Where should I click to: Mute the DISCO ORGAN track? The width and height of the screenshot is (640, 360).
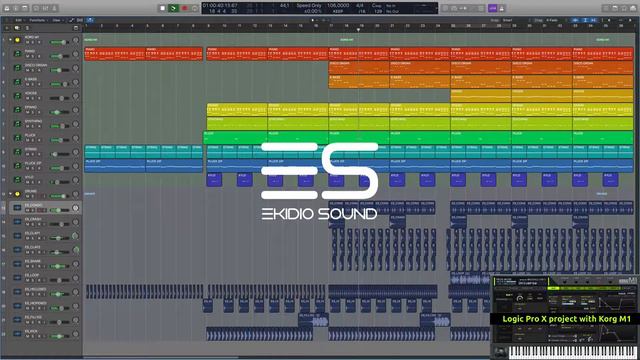(x=27, y=70)
